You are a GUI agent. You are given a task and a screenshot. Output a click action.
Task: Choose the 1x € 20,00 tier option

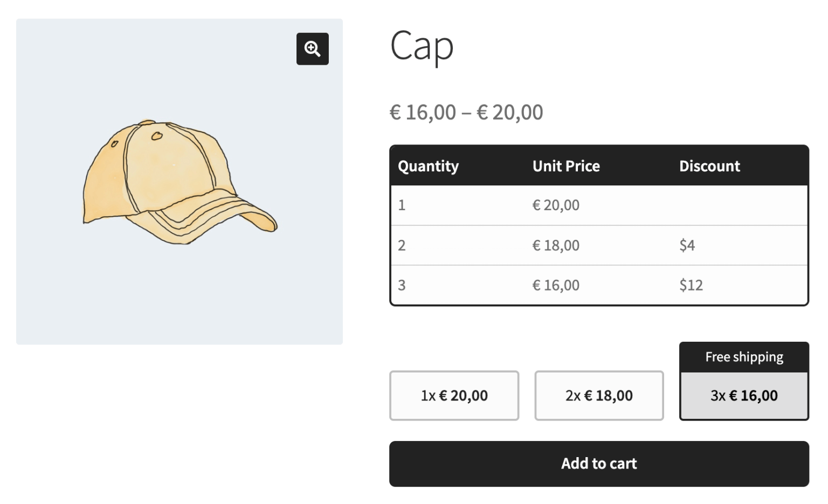(x=454, y=396)
